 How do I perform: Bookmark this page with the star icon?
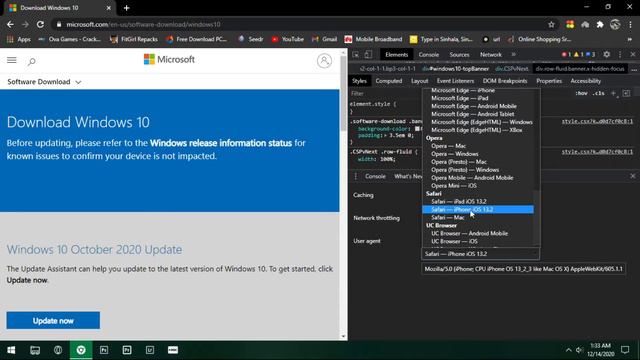point(551,24)
